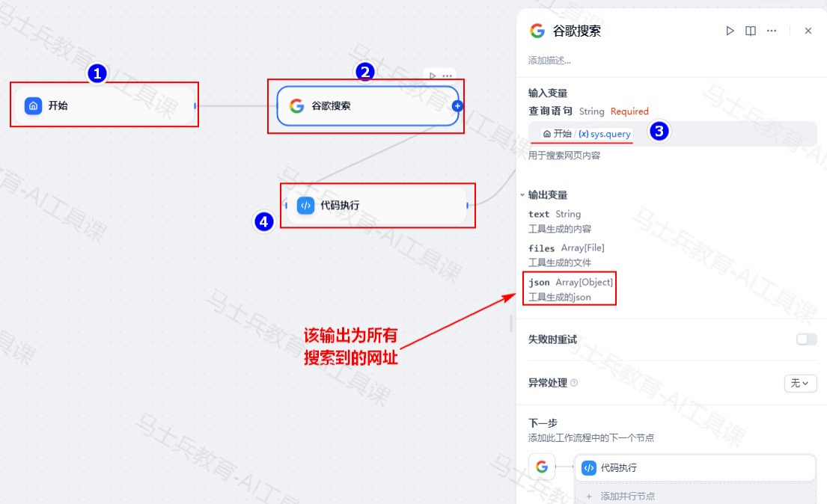827x504 pixels.
Task: Select the 代码执行 node code icon
Action: [x=305, y=205]
